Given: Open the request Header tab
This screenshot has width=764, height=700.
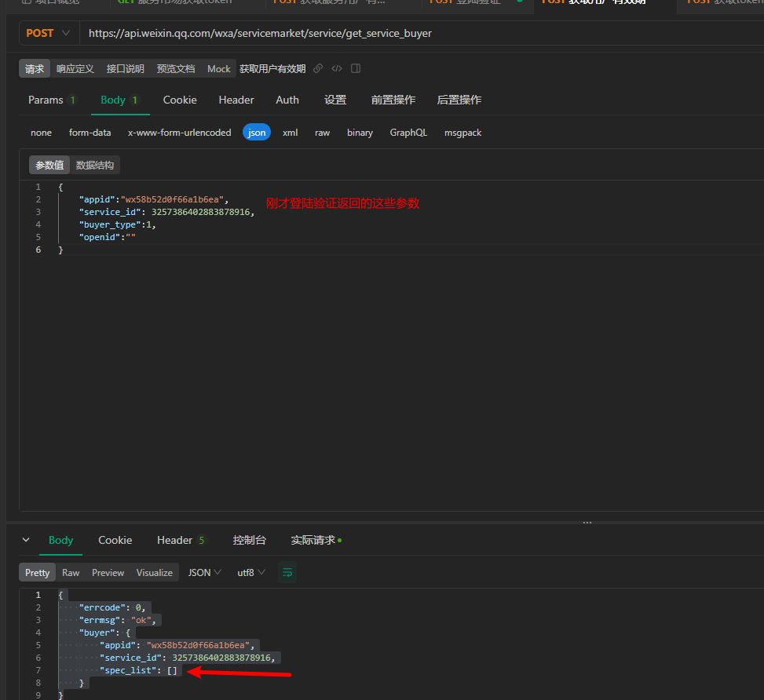Looking at the screenshot, I should click(x=236, y=100).
